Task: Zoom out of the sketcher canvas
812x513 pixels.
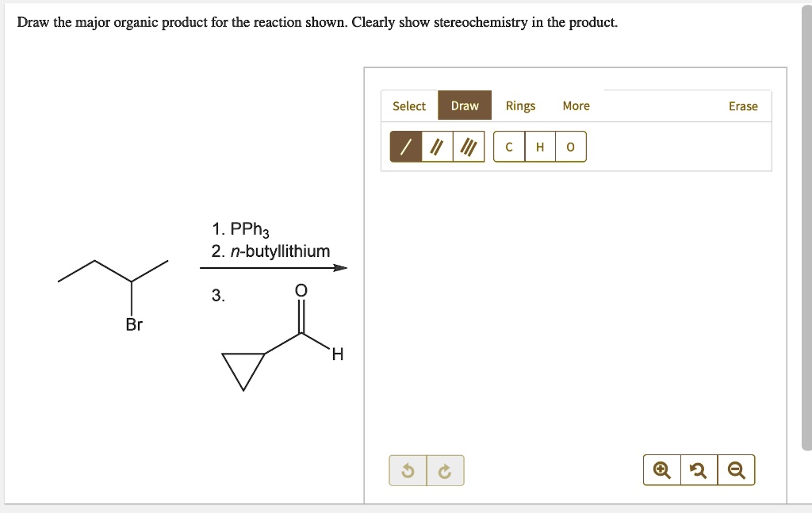Action: (x=736, y=469)
